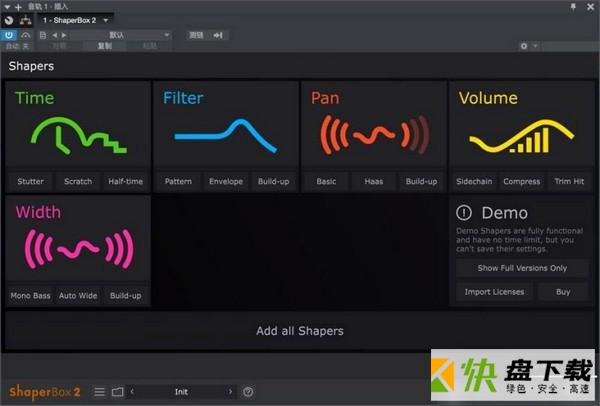Open the host preset dropdown (默认)
The image size is (600, 406).
[x=121, y=35]
